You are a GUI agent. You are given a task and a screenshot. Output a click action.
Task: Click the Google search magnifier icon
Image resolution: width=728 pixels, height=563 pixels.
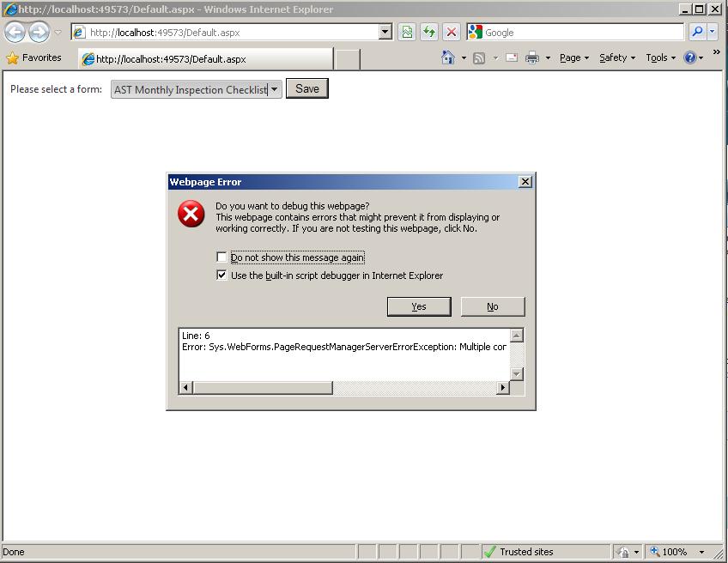click(x=697, y=32)
